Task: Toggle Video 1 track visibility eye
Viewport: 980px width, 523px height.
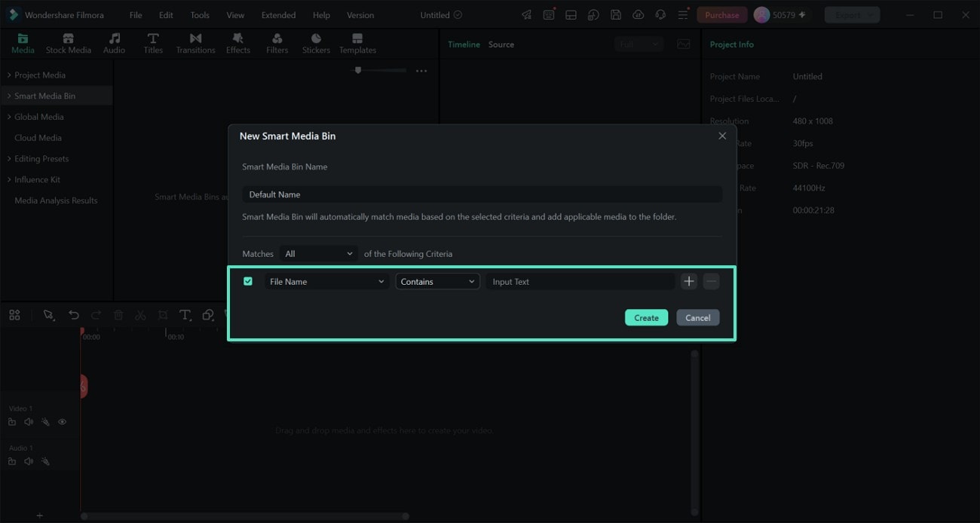Action: 62,422
